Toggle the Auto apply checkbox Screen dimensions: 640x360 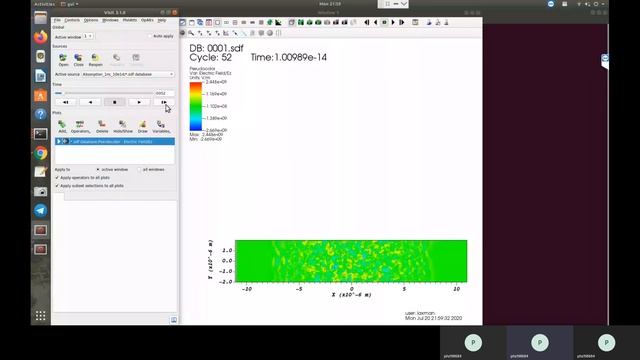tap(150, 36)
